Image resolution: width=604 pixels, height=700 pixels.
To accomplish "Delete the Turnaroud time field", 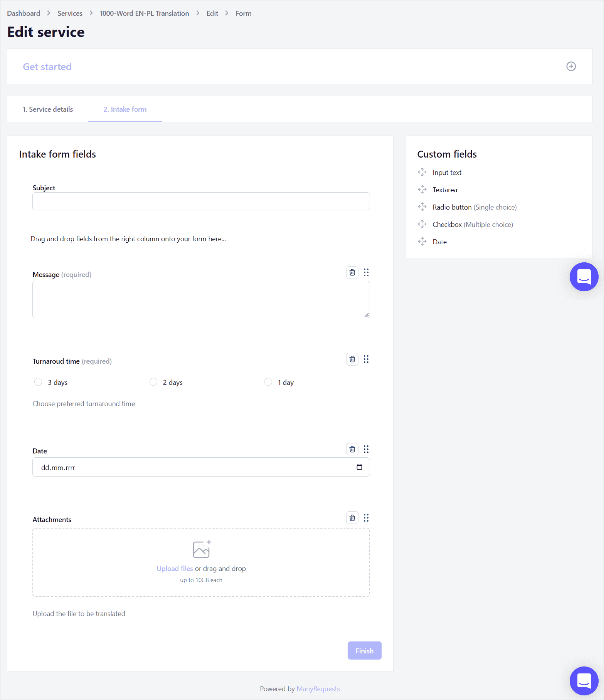I will coord(352,359).
